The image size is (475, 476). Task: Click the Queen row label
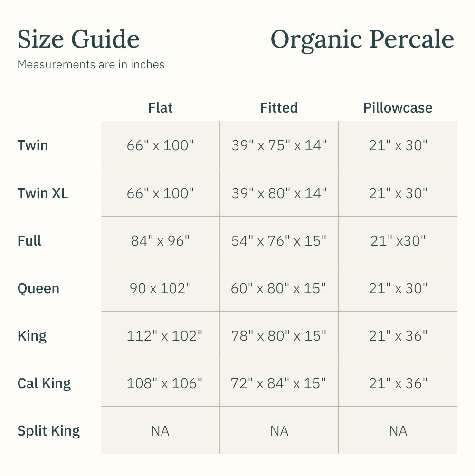click(x=38, y=288)
